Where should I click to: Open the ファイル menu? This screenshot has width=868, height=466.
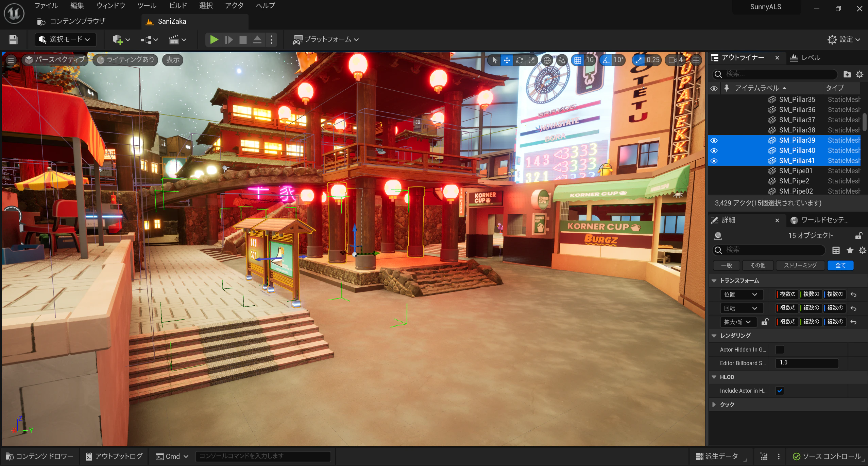(x=46, y=6)
